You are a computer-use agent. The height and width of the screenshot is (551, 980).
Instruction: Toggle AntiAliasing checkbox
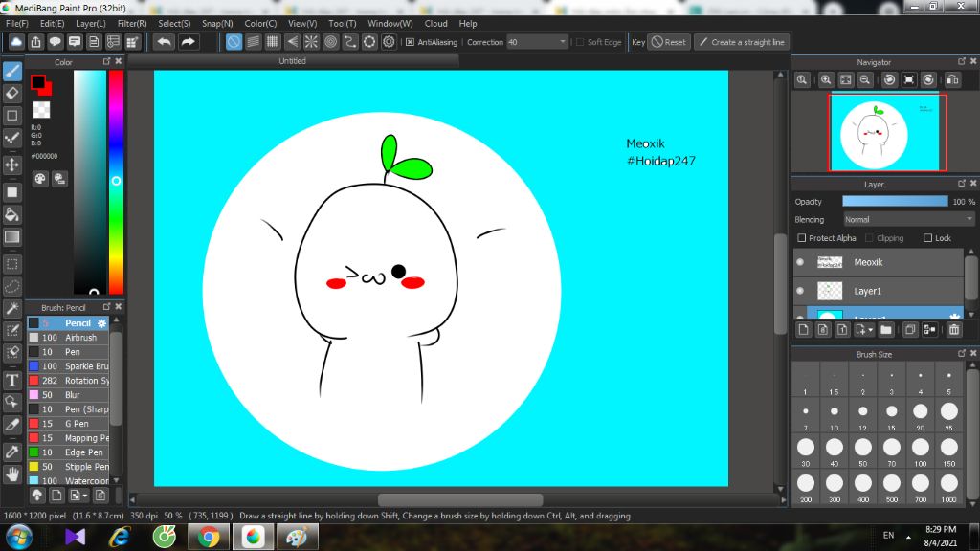(410, 42)
